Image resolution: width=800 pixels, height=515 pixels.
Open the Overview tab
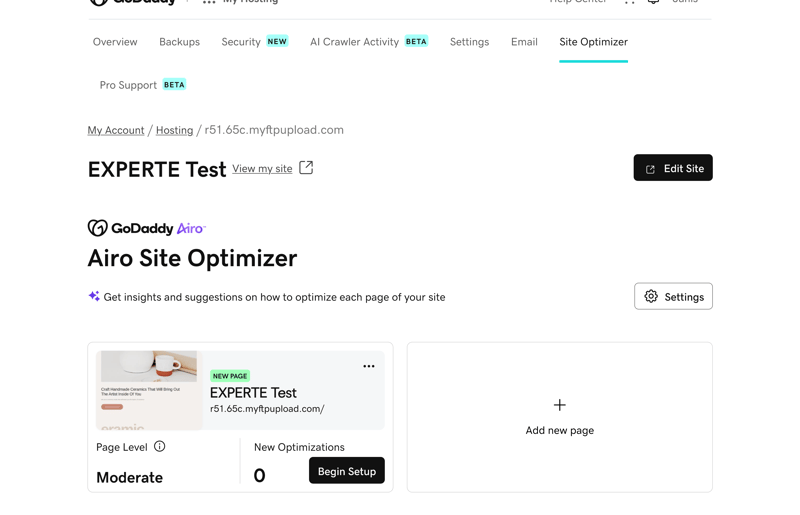pyautogui.click(x=115, y=42)
